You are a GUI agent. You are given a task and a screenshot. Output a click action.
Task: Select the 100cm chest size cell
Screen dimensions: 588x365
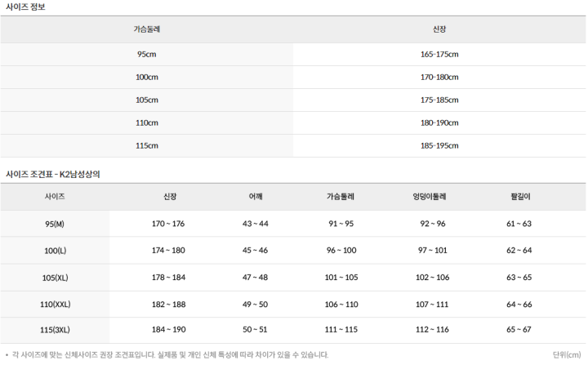pyautogui.click(x=147, y=78)
